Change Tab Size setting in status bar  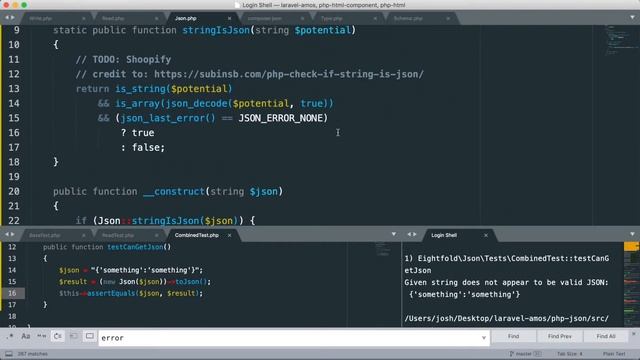[x=569, y=354]
